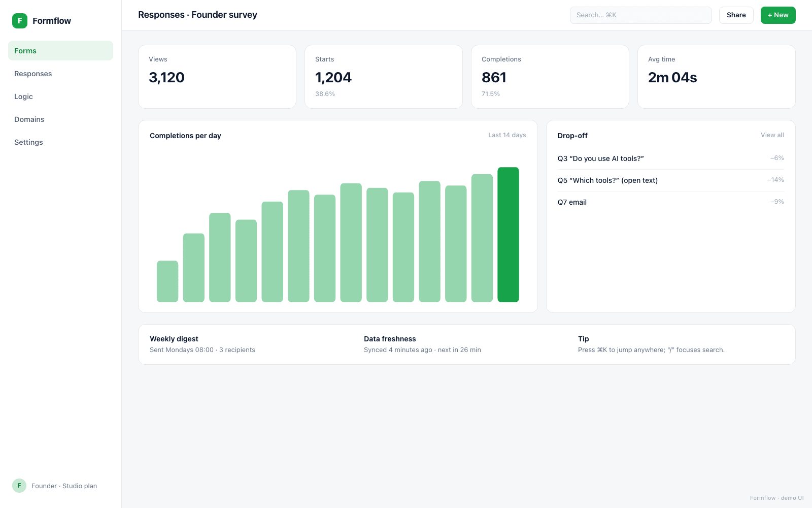Viewport: 812px width, 508px height.
Task: Click the Drop-off panel heading
Action: (x=572, y=136)
